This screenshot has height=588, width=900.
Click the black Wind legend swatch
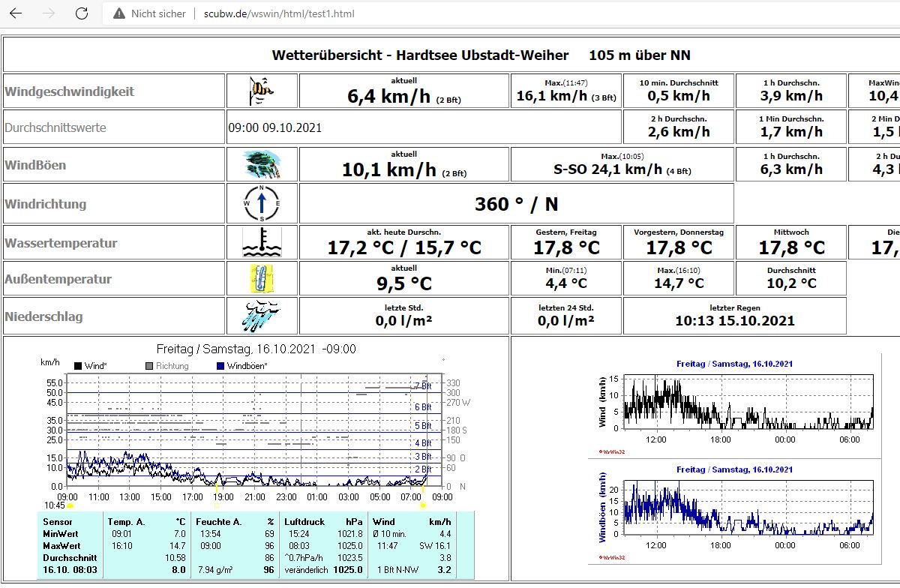click(78, 366)
